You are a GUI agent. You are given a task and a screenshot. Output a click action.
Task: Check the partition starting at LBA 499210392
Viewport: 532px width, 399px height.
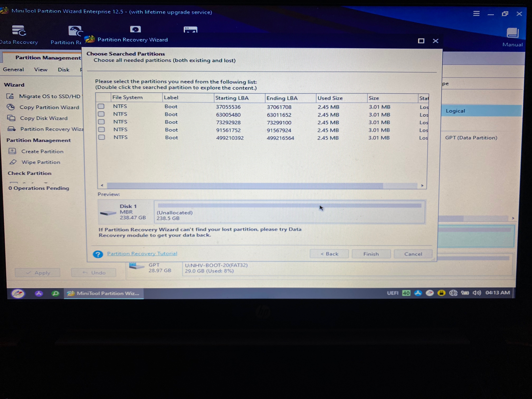coord(102,137)
